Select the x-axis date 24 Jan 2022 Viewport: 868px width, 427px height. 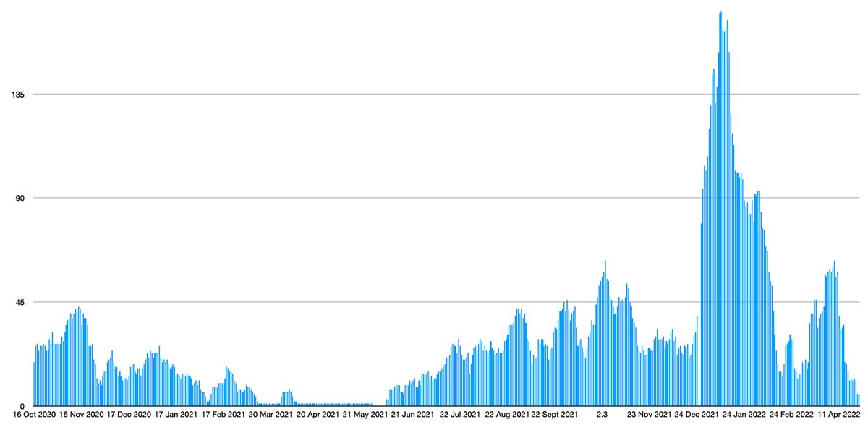(x=744, y=415)
